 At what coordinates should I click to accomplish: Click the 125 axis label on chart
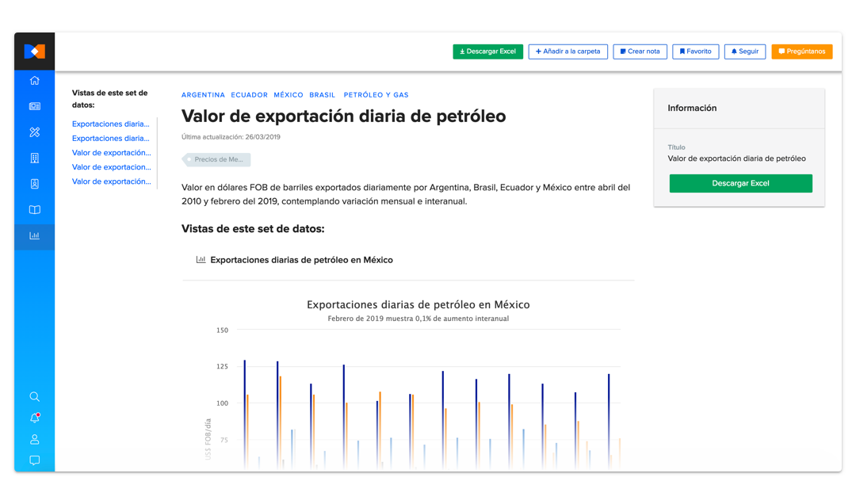pos(222,366)
